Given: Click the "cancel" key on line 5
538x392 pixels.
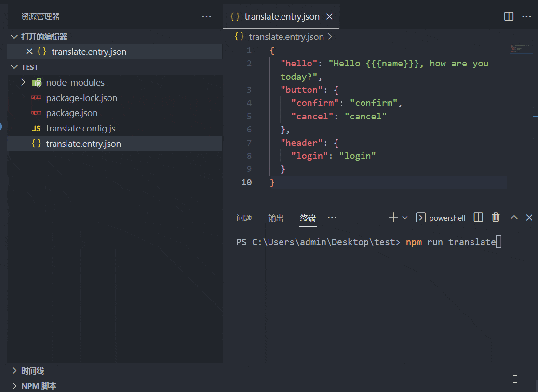Looking at the screenshot, I should [x=312, y=117].
